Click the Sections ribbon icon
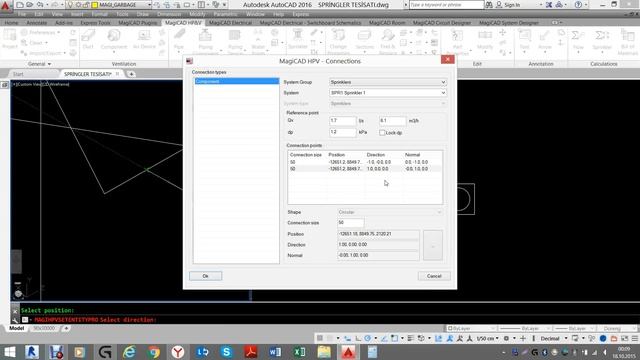This screenshot has width=640, height=360. coord(364,40)
